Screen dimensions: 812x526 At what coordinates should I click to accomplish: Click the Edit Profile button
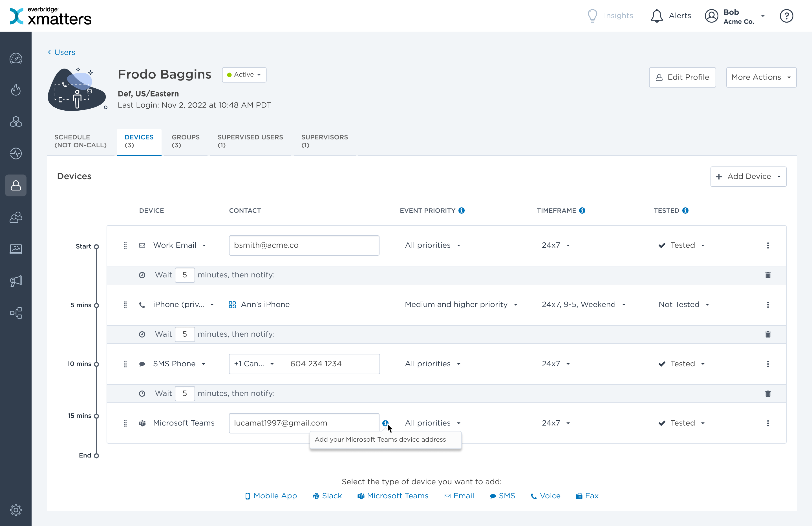pyautogui.click(x=682, y=77)
